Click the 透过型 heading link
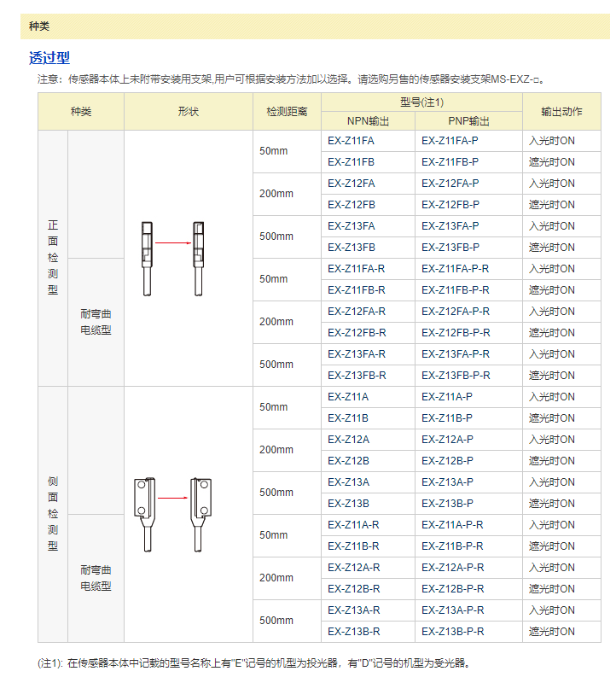Viewport: 616px width, 677px height. coord(49,58)
